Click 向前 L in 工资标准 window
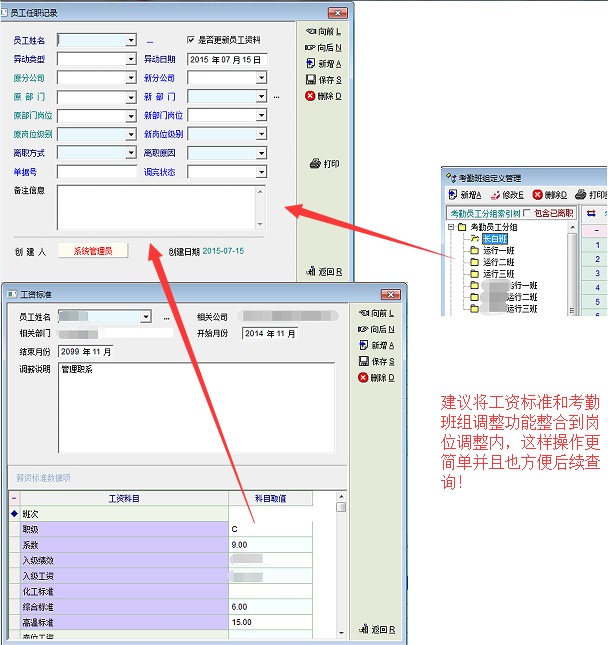Viewport: 608px width, 645px height. pos(376,313)
